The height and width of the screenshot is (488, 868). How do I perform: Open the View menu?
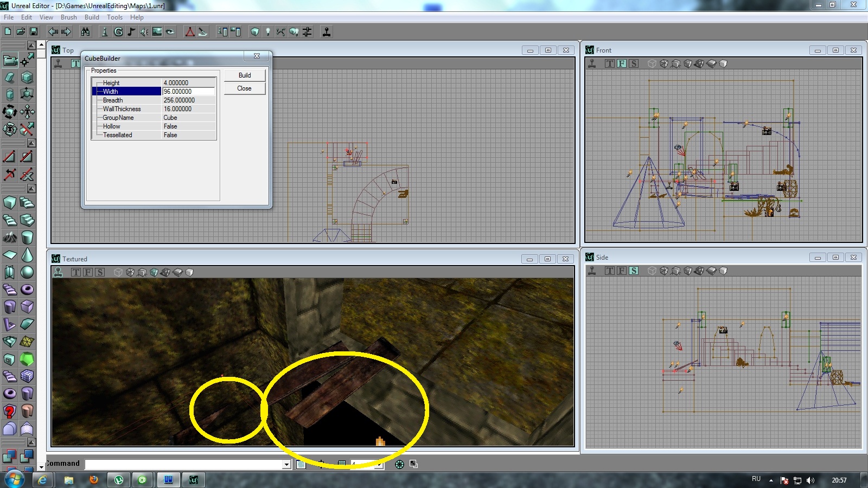46,17
